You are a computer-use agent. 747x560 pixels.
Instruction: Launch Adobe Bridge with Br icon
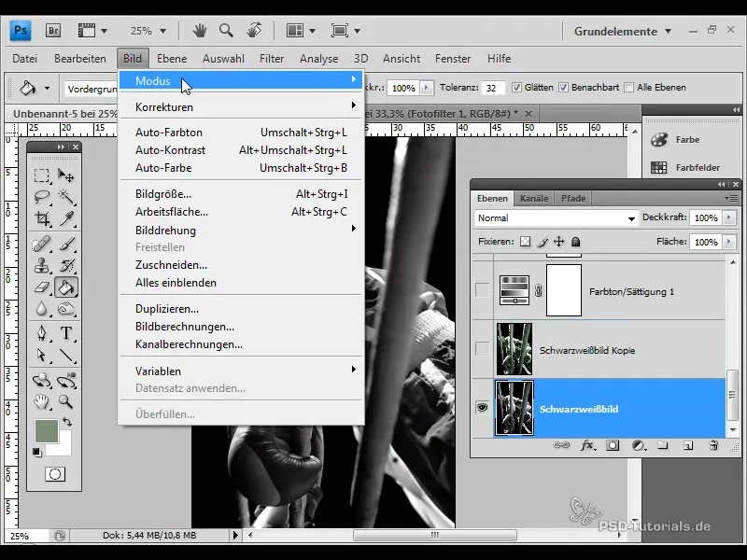pyautogui.click(x=53, y=31)
